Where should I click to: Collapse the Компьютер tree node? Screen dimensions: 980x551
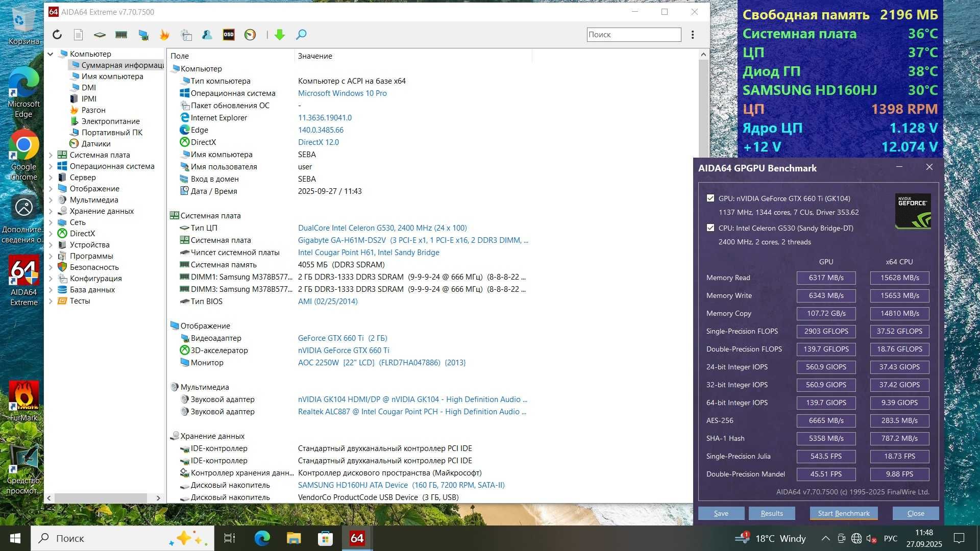tap(51, 54)
